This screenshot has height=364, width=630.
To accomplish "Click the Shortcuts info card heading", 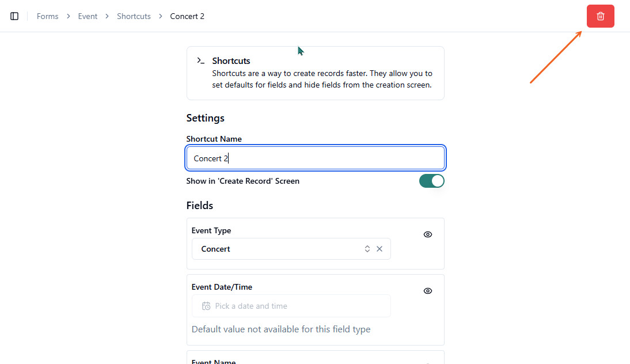I will (x=231, y=60).
